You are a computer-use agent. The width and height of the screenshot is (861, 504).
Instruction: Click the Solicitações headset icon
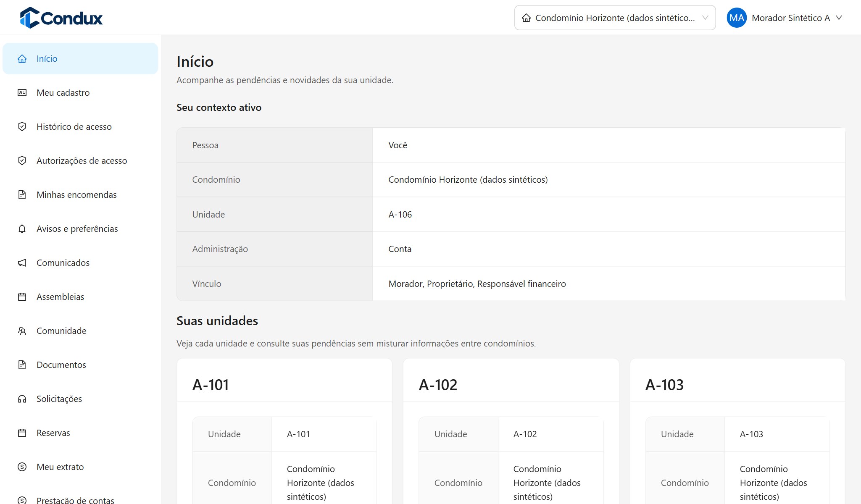tap(22, 399)
